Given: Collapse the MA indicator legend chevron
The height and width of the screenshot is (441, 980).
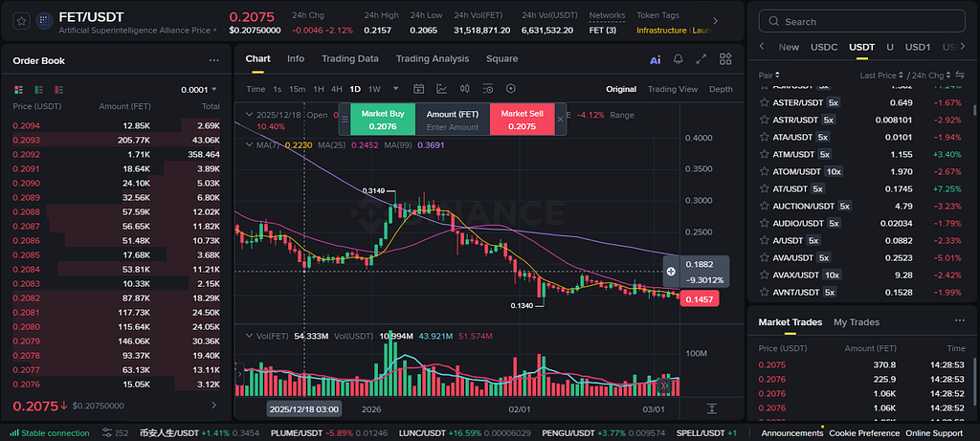Looking at the screenshot, I should click(x=250, y=144).
